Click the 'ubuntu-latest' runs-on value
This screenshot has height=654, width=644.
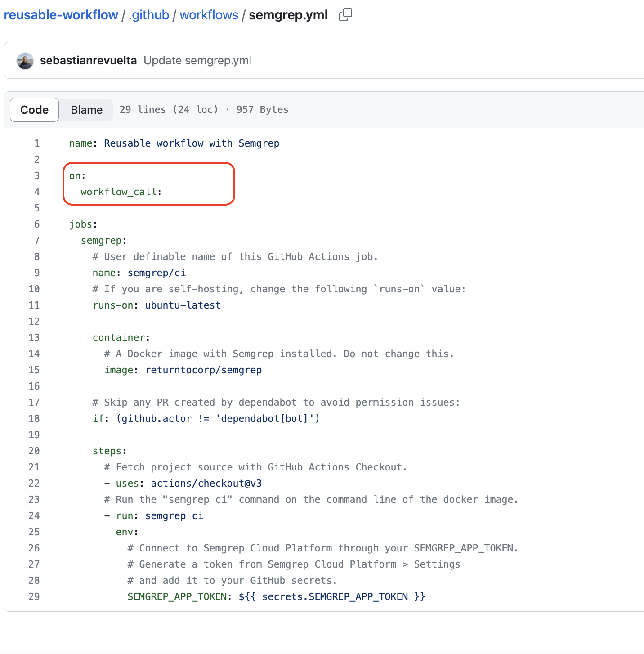pyautogui.click(x=183, y=305)
